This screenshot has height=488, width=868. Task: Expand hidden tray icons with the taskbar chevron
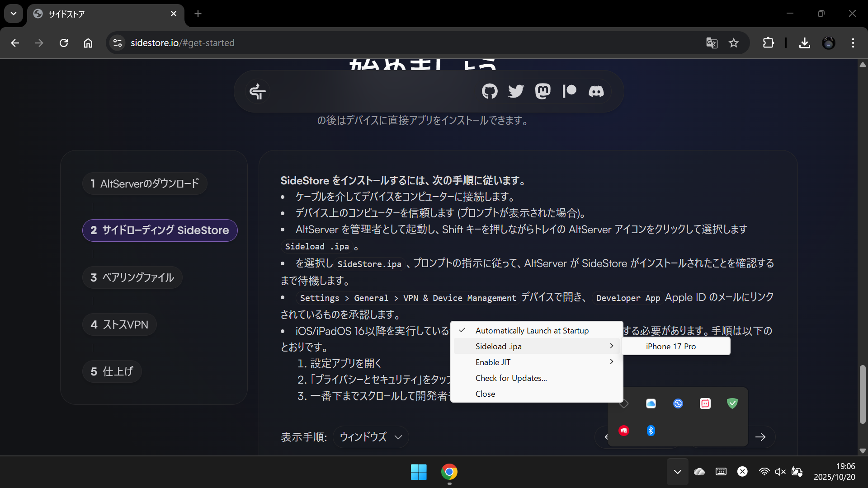[x=677, y=472]
